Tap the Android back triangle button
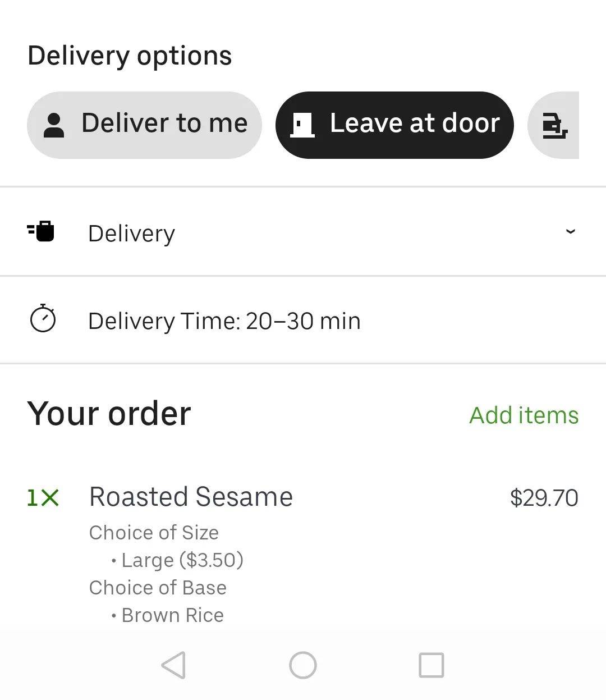606x700 pixels. 173,665
